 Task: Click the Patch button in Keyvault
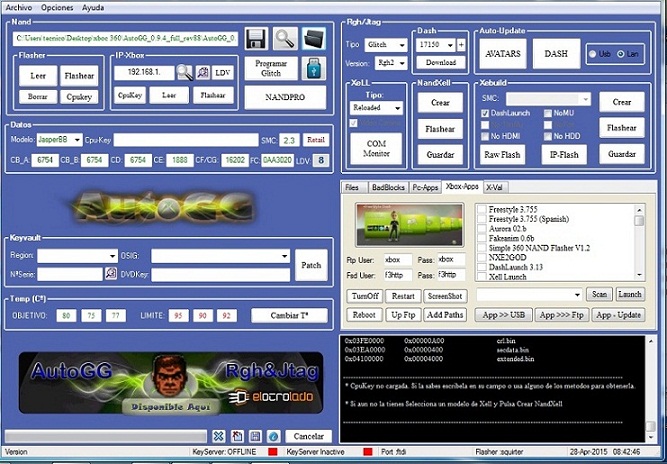coord(311,265)
